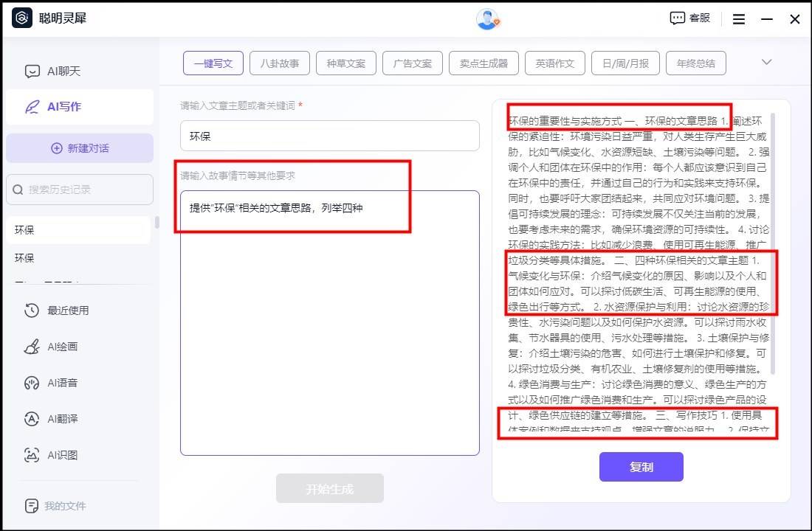Click the 搜索历史记录 search field

(80, 190)
